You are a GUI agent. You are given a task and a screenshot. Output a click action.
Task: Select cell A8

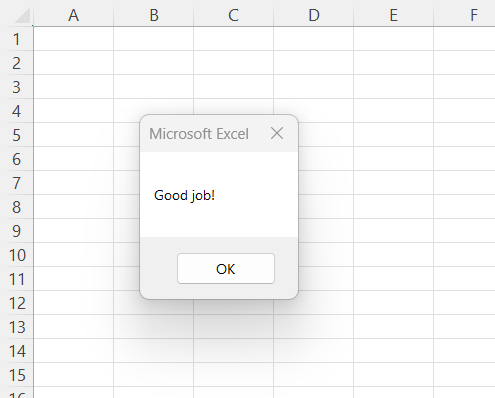[73, 207]
